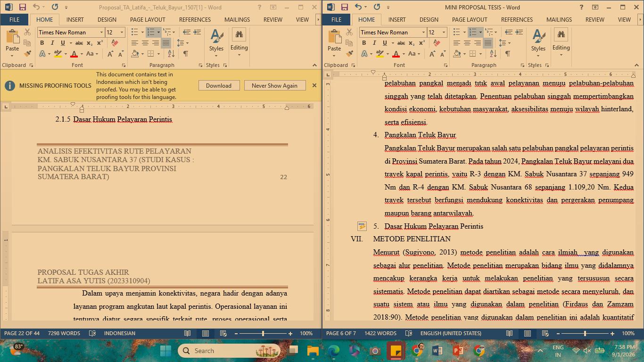Click Format Painter in right Word window
Viewport: 644px width, 362px height.
[349, 54]
